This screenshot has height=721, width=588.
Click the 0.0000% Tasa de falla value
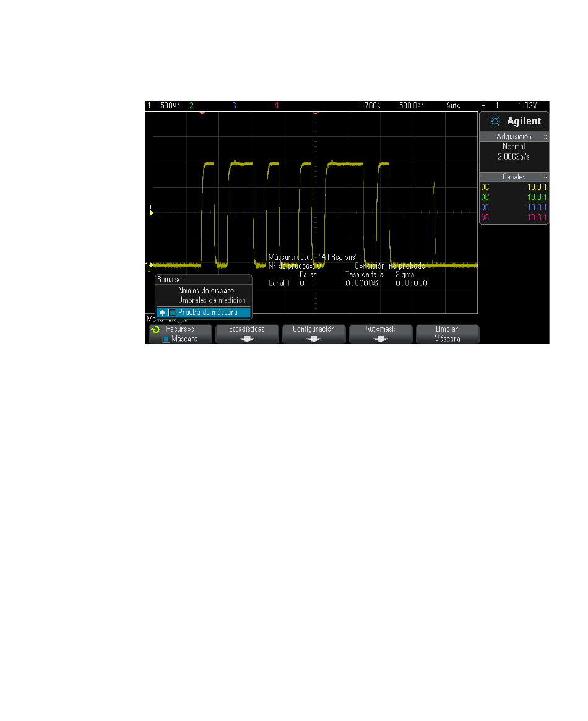tap(362, 283)
